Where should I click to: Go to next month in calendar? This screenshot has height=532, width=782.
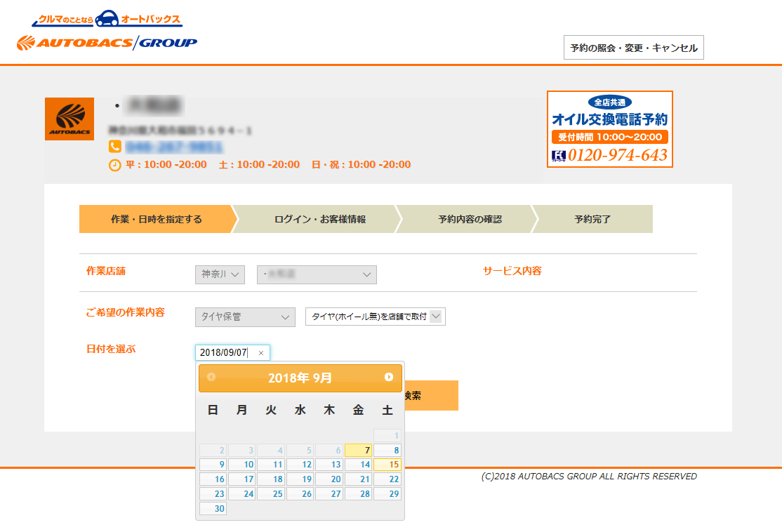coord(389,378)
